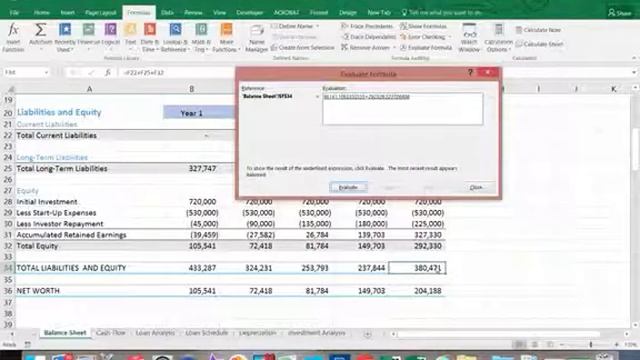The height and width of the screenshot is (360, 640).
Task: Click Error Checking
Action: (x=422, y=37)
